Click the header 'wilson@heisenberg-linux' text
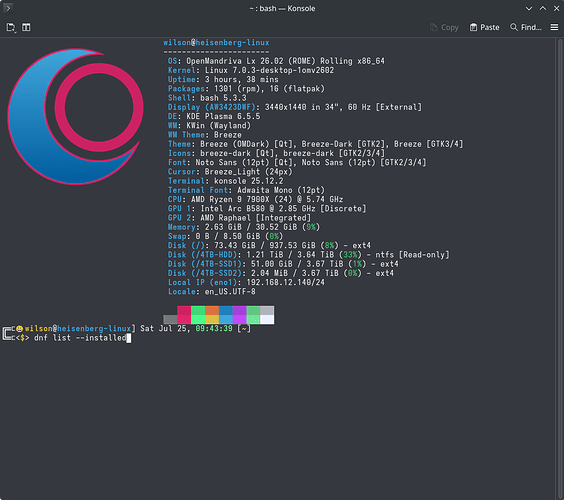564x500 pixels. (x=216, y=42)
